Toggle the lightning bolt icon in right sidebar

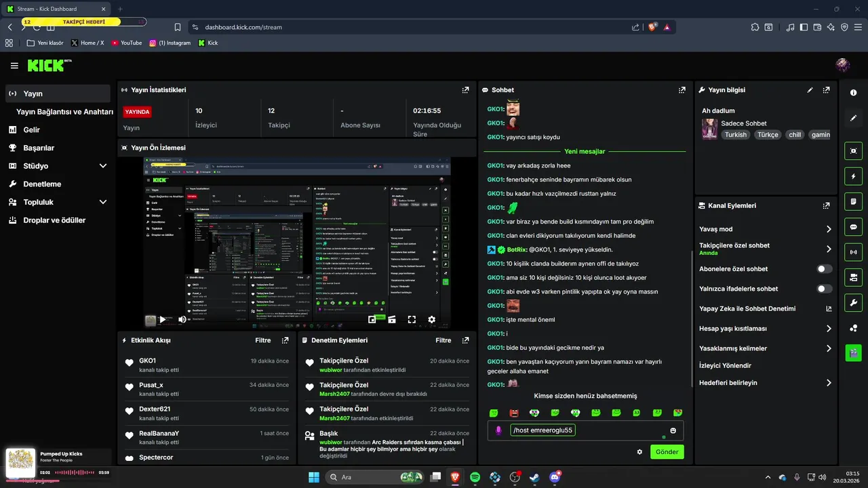853,176
